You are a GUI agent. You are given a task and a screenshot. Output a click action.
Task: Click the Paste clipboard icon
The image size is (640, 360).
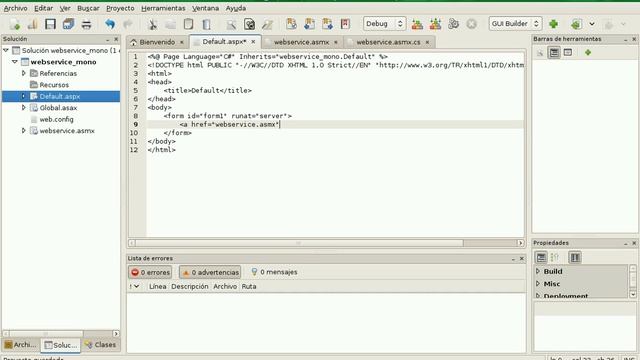pyautogui.click(x=189, y=24)
